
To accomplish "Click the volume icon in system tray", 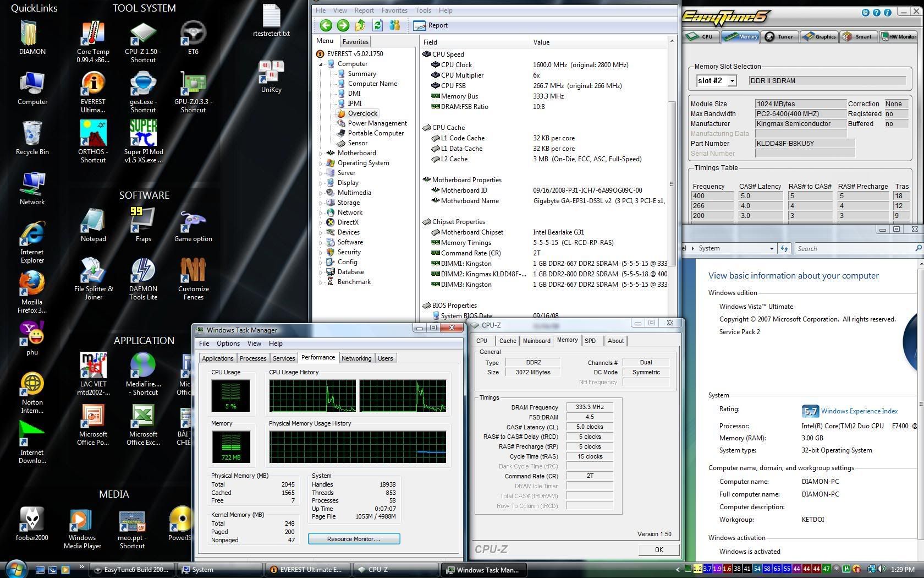I will [882, 569].
